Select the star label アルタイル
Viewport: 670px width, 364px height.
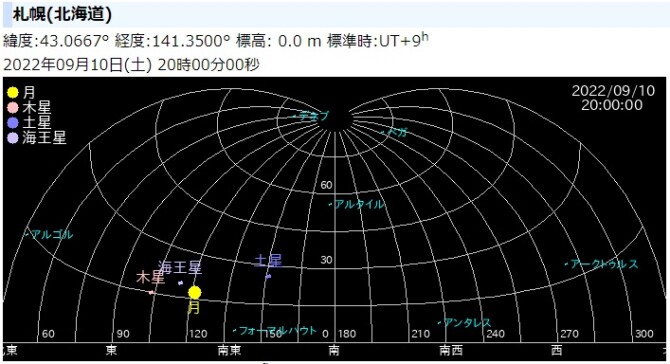click(359, 204)
